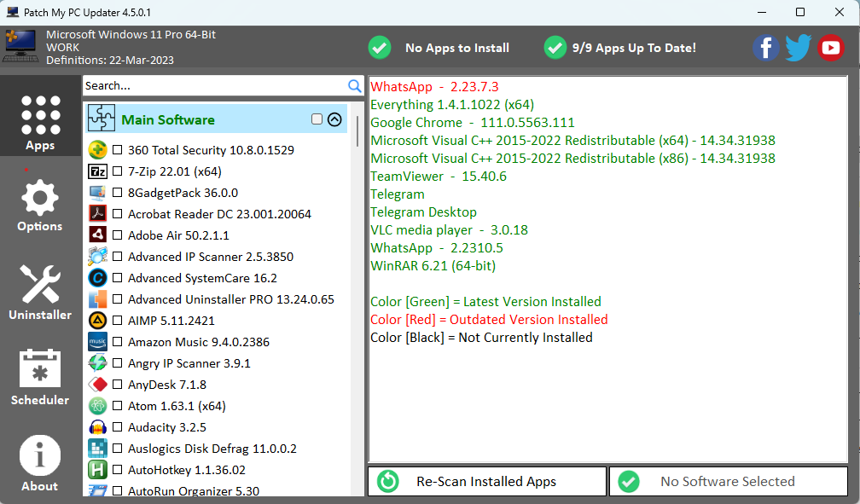Click the outdated WhatsApp 2.23.7.3 entry
Image resolution: width=860 pixels, height=504 pixels.
[434, 87]
